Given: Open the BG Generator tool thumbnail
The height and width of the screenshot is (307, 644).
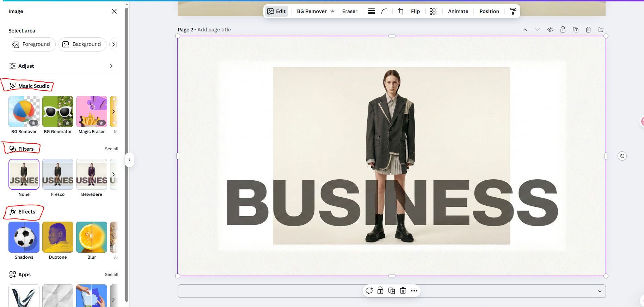Looking at the screenshot, I should pyautogui.click(x=58, y=112).
